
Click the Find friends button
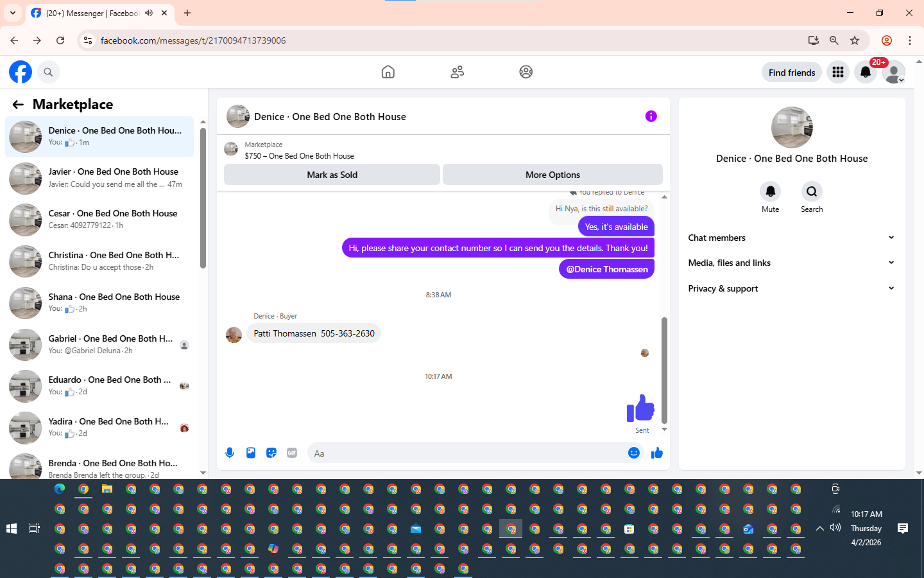pyautogui.click(x=792, y=73)
